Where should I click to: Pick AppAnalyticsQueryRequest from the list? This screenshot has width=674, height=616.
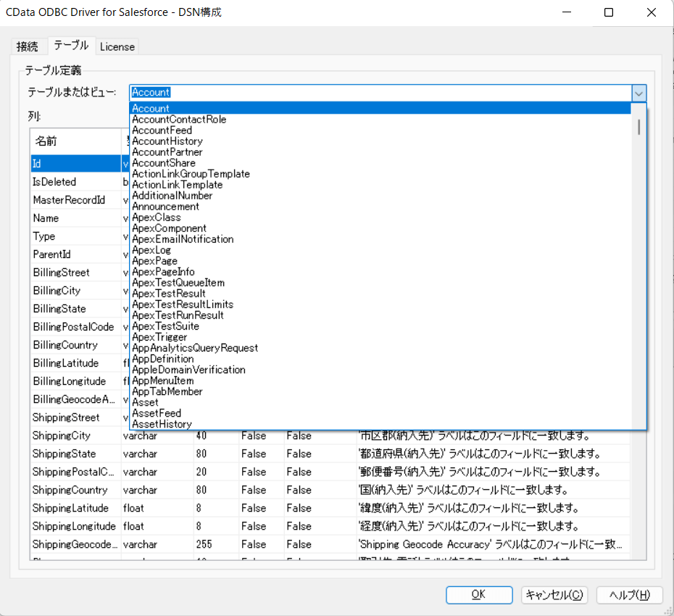pyautogui.click(x=380, y=348)
